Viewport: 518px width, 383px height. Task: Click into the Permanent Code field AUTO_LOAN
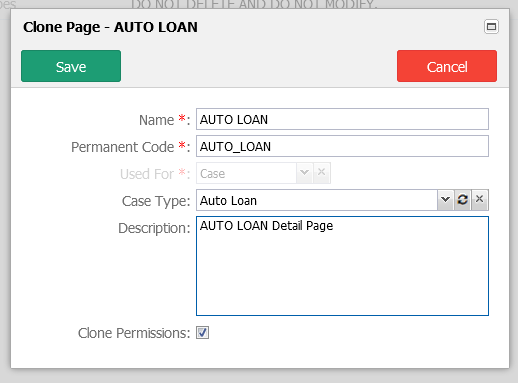click(342, 146)
